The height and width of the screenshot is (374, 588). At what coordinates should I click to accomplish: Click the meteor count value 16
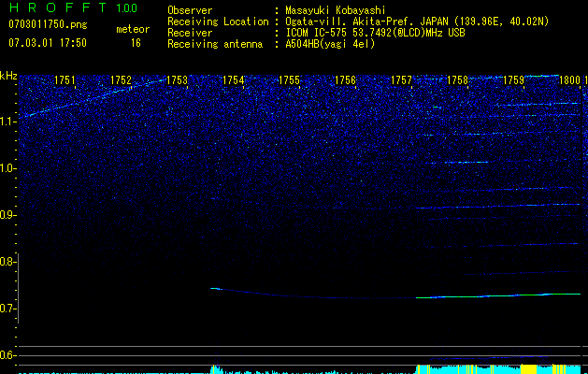(136, 43)
